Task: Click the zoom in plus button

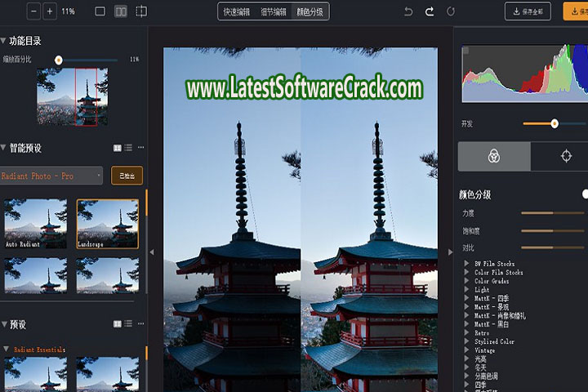Action: click(51, 11)
